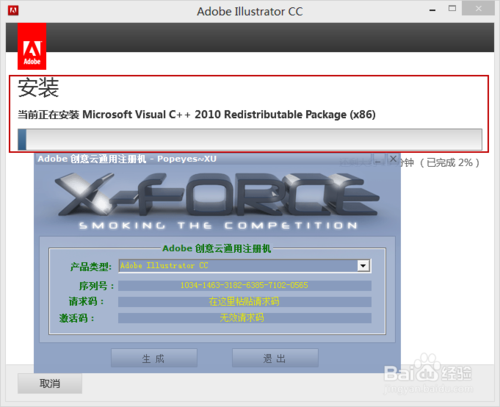Click the green Adobe 创意云通用注册机 group title
Image resolution: width=500 pixels, height=407 pixels.
[217, 248]
